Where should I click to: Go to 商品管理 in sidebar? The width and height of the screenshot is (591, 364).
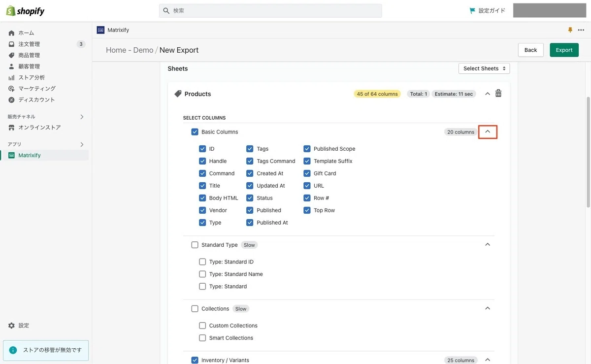[29, 55]
